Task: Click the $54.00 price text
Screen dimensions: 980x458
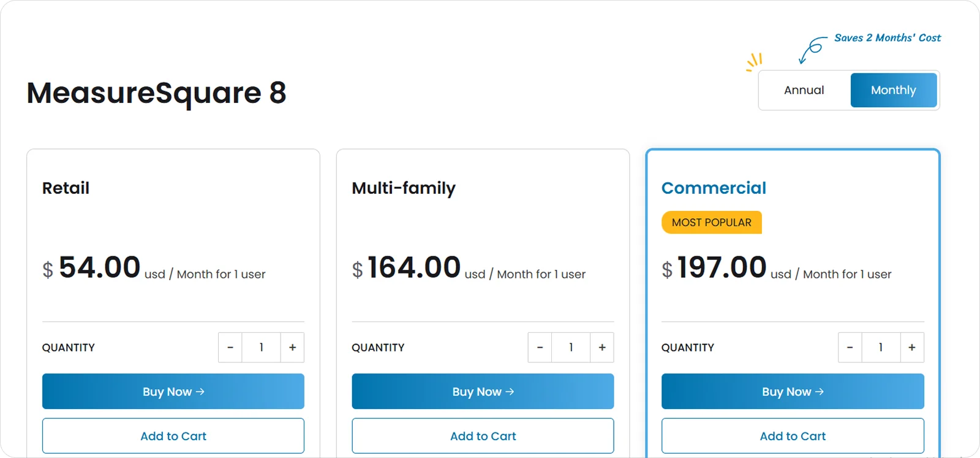Action: [x=91, y=268]
